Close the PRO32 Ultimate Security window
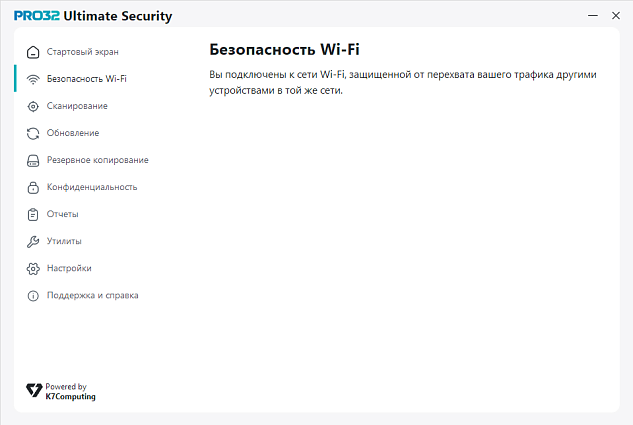 [616, 15]
